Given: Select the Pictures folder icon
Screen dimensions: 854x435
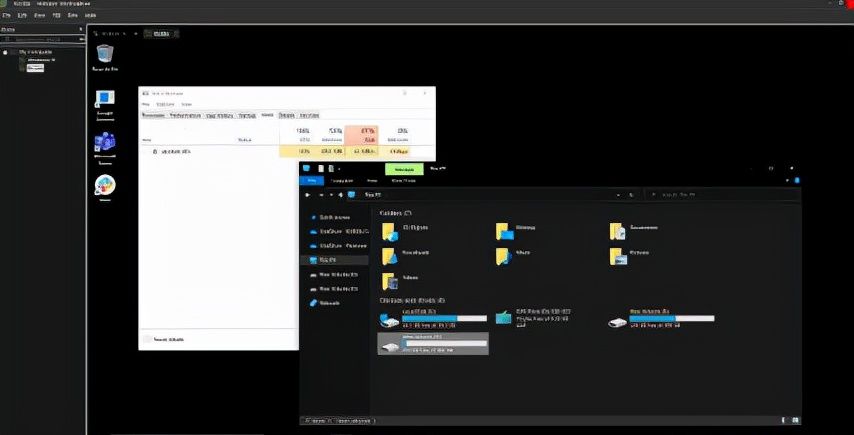Looking at the screenshot, I should pos(619,257).
